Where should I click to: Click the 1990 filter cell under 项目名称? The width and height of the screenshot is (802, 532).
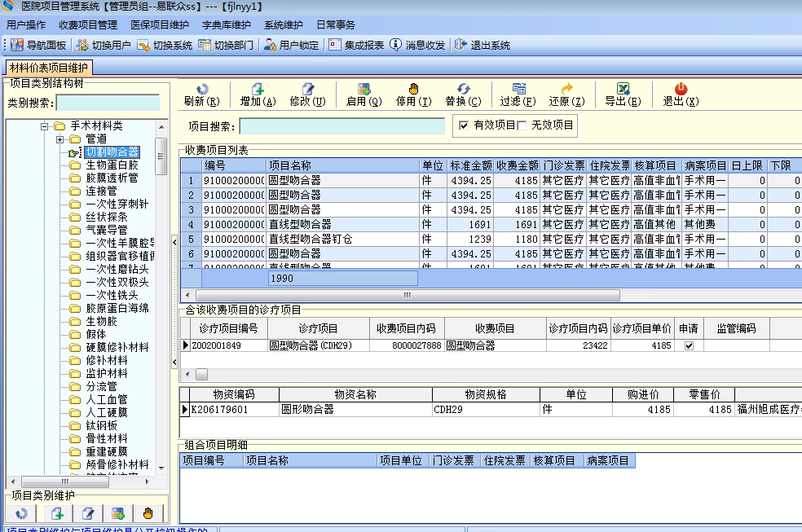tap(342, 279)
